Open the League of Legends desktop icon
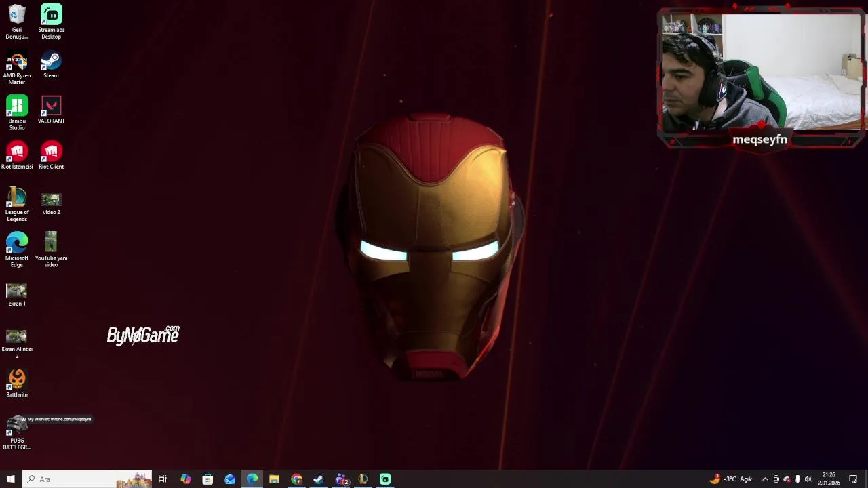868x488 pixels. click(x=17, y=205)
